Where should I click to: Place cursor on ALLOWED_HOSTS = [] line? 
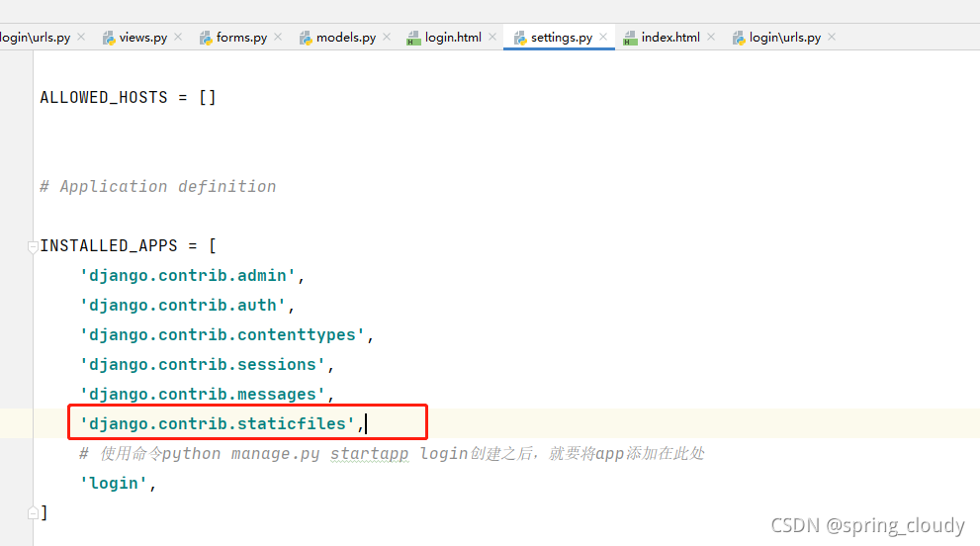coord(129,98)
